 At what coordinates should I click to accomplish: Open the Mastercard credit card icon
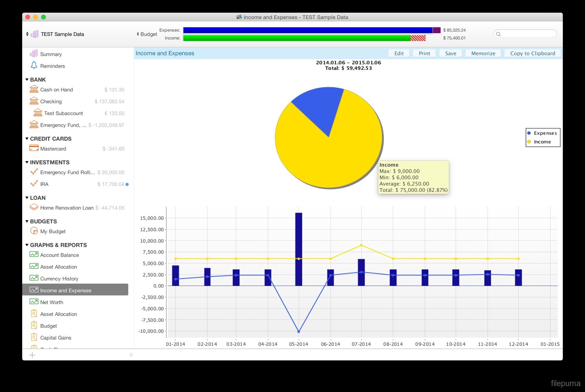(x=34, y=149)
